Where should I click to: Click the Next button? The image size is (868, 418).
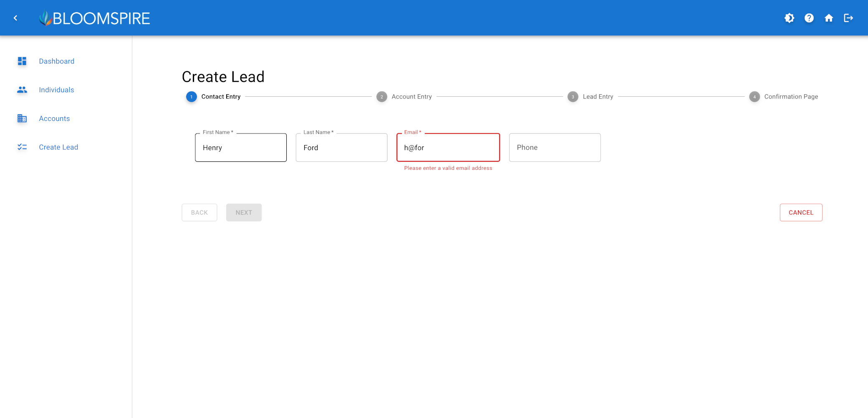click(244, 213)
